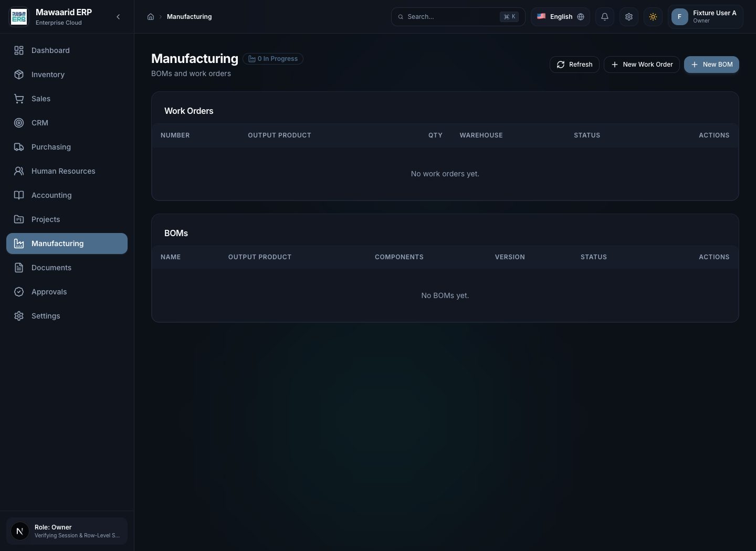Toggle the light/dark theme sun icon
Image resolution: width=756 pixels, height=551 pixels.
(x=653, y=17)
